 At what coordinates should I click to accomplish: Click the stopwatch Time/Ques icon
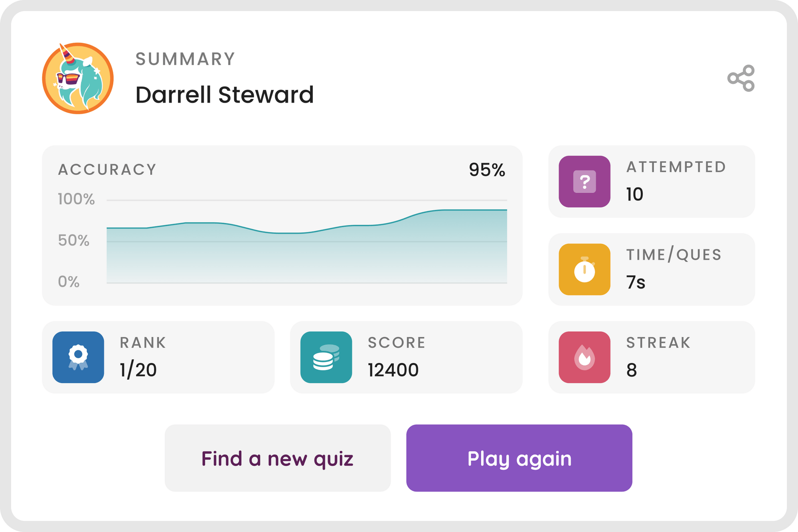(x=585, y=269)
